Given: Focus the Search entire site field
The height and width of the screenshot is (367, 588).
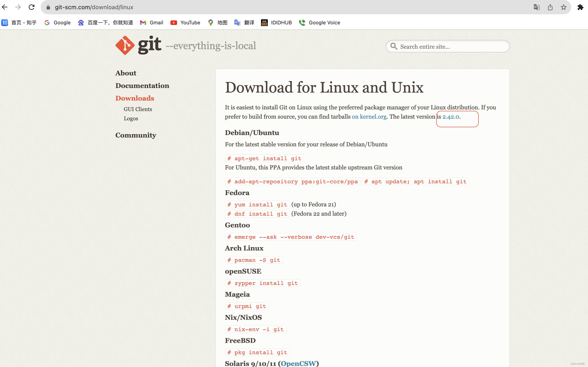Looking at the screenshot, I should [448, 46].
